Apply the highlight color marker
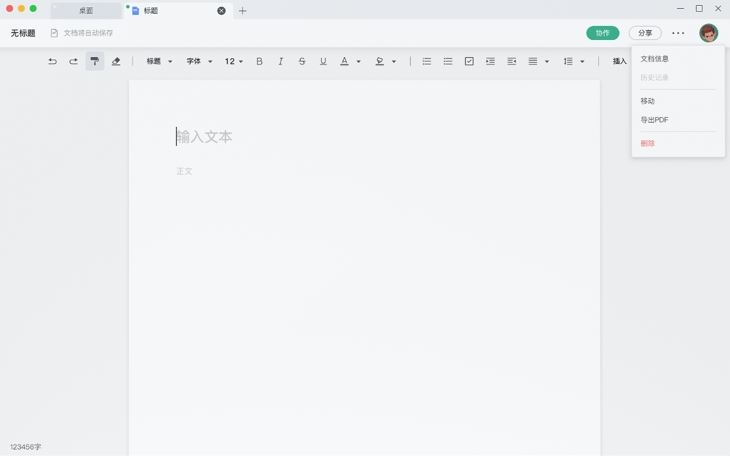730x456 pixels. tap(379, 61)
